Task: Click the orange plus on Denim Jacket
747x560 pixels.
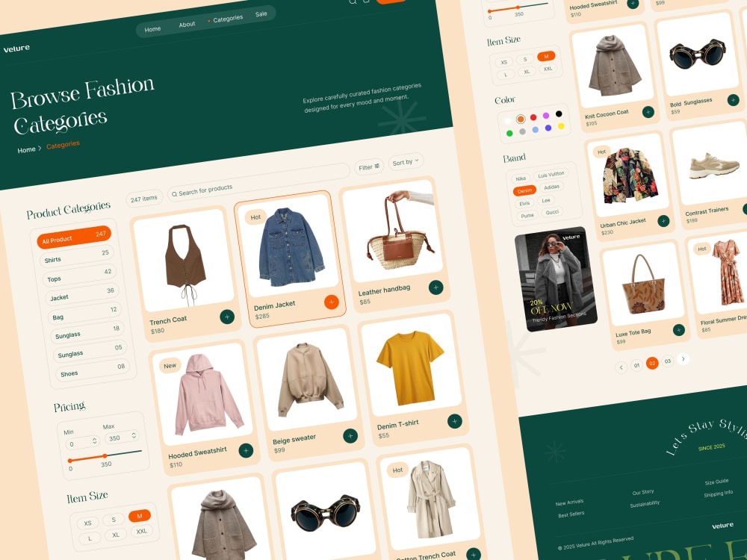Action: coord(332,302)
